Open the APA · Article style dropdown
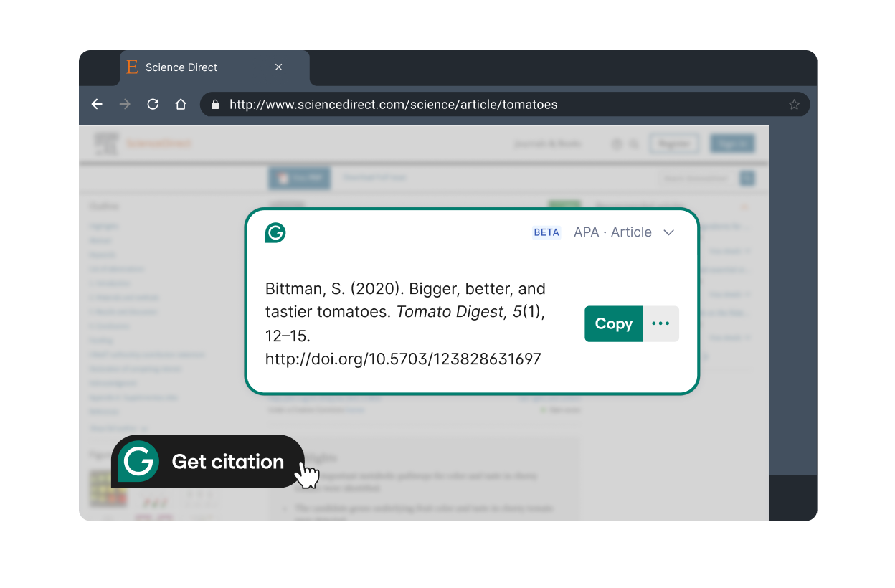The image size is (895, 588). [x=624, y=232]
